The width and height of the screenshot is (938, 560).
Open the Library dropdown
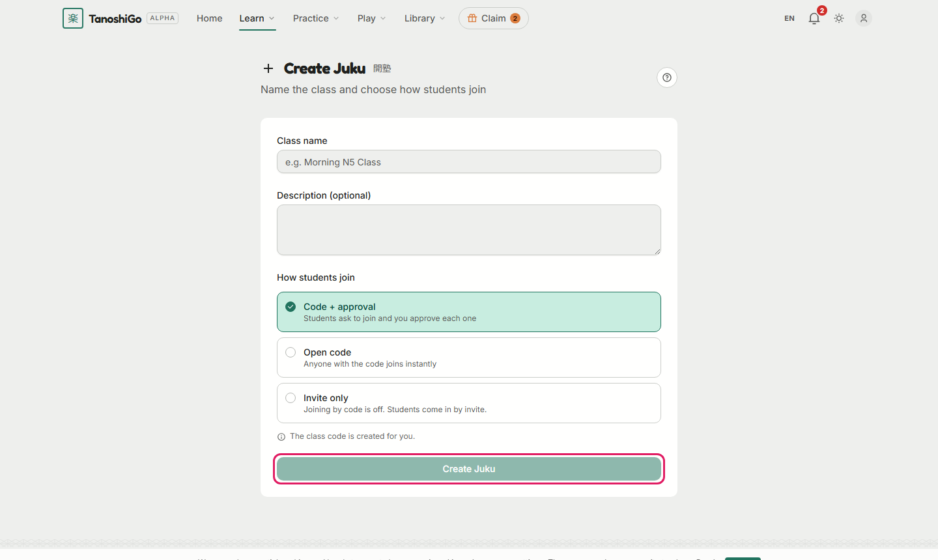tap(425, 18)
